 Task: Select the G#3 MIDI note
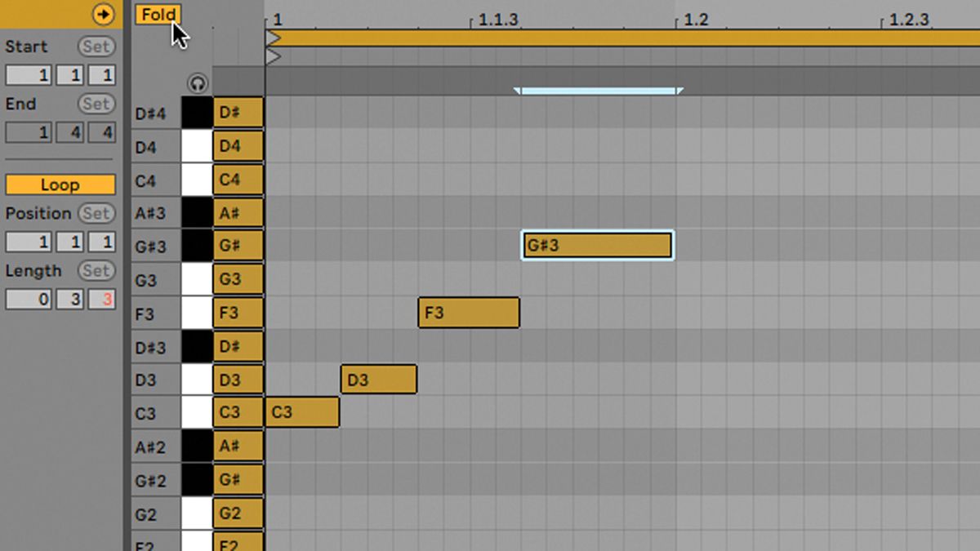point(597,244)
